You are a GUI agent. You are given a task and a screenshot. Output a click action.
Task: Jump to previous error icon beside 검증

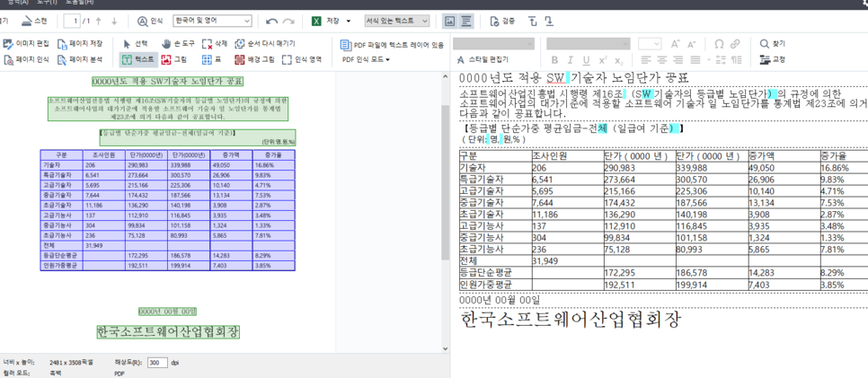tap(533, 22)
